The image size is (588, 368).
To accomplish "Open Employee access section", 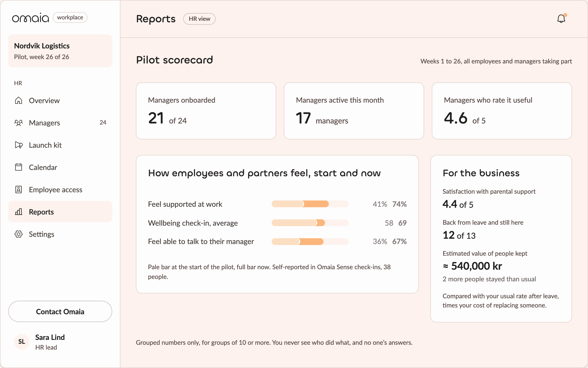I will 60,190.
